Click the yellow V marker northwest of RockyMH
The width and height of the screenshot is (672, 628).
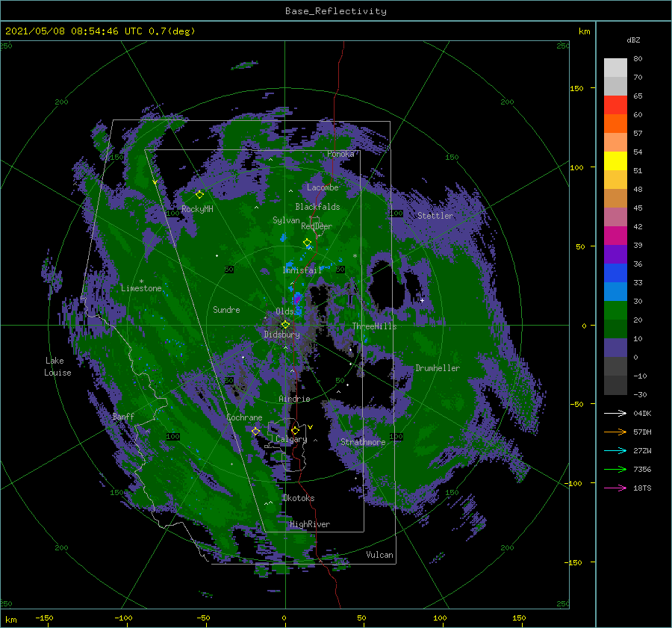click(155, 182)
